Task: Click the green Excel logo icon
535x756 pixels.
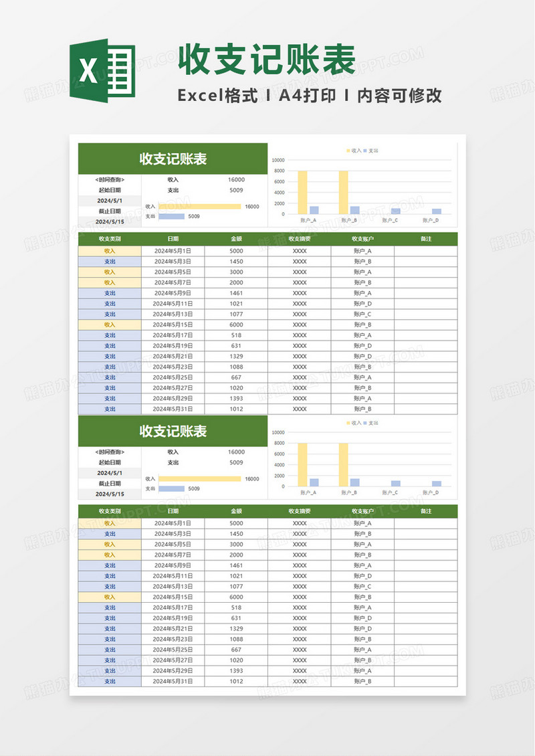Action: (x=102, y=70)
